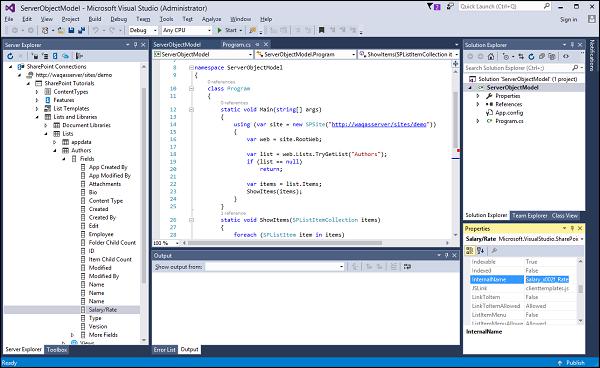The width and height of the screenshot is (600, 368).
Task: Expand ContentTypes node in Server Explorer
Action: [37, 92]
